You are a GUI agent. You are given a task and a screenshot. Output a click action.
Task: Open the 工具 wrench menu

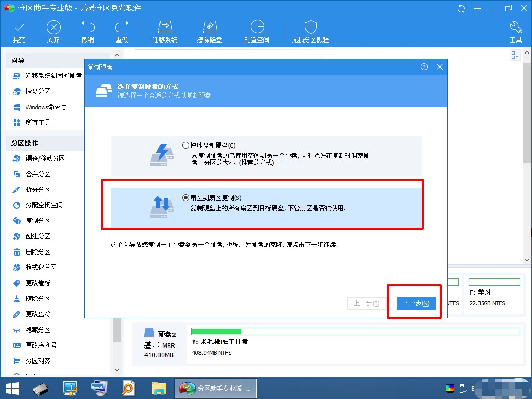pos(516,32)
